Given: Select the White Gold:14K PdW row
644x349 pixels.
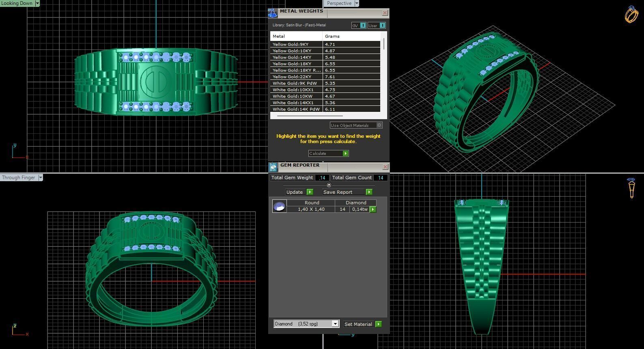Looking at the screenshot, I should (325, 109).
